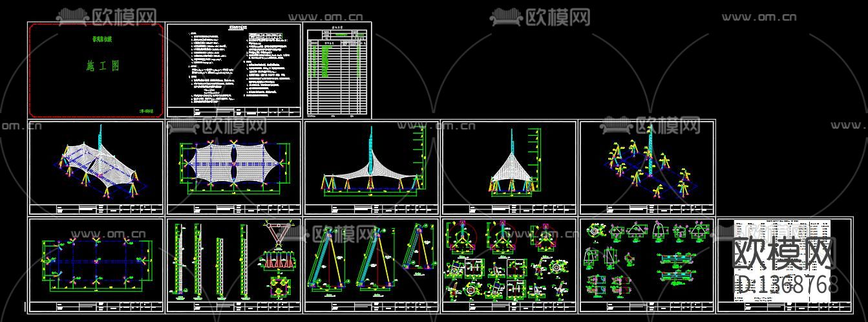Image resolution: width=868 pixels, height=322 pixels.
Task: Click the green 施工图 title text
Action: [x=103, y=66]
